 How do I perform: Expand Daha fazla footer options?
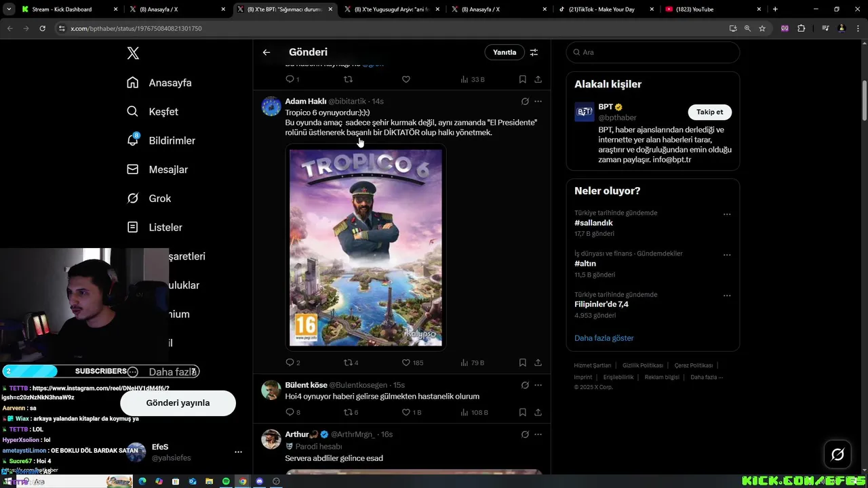tap(707, 378)
